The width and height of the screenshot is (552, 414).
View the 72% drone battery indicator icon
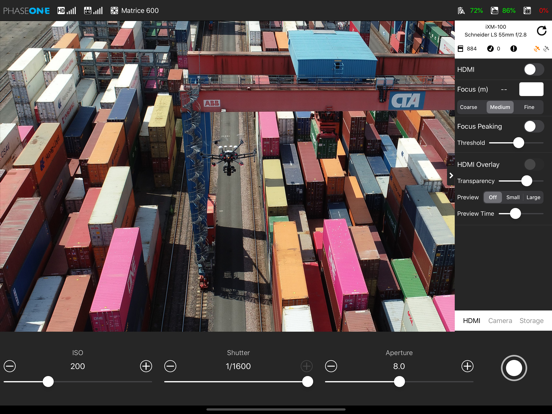pos(461,11)
